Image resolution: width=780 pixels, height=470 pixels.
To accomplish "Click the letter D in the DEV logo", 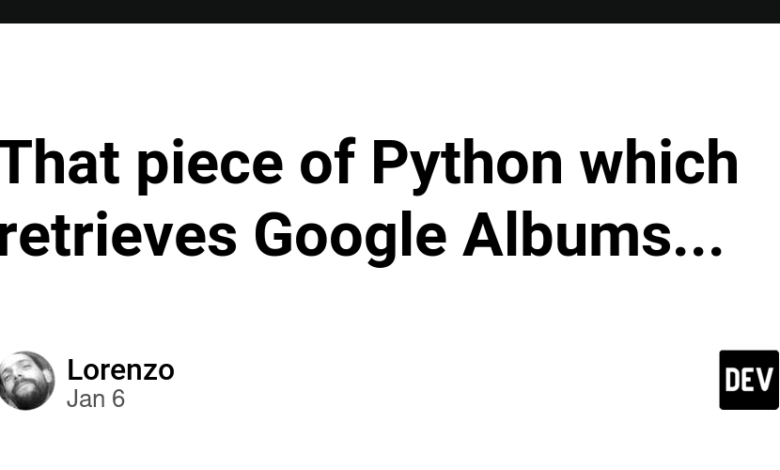I will [733, 380].
